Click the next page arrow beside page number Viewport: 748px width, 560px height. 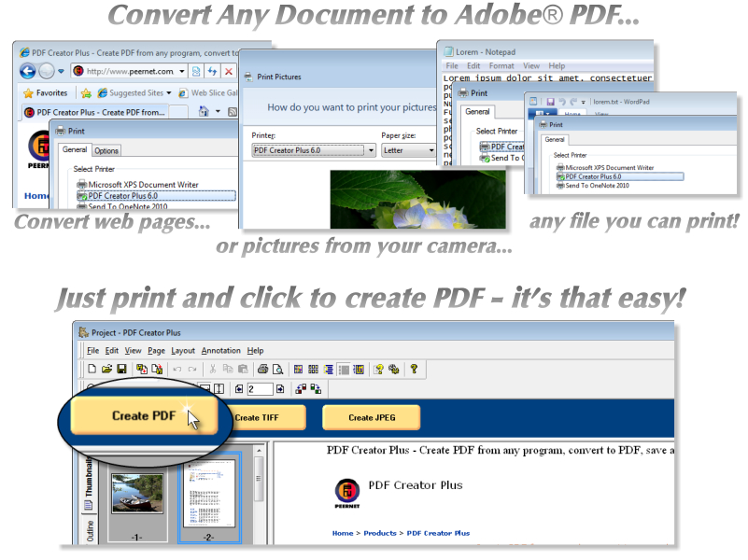coord(280,389)
